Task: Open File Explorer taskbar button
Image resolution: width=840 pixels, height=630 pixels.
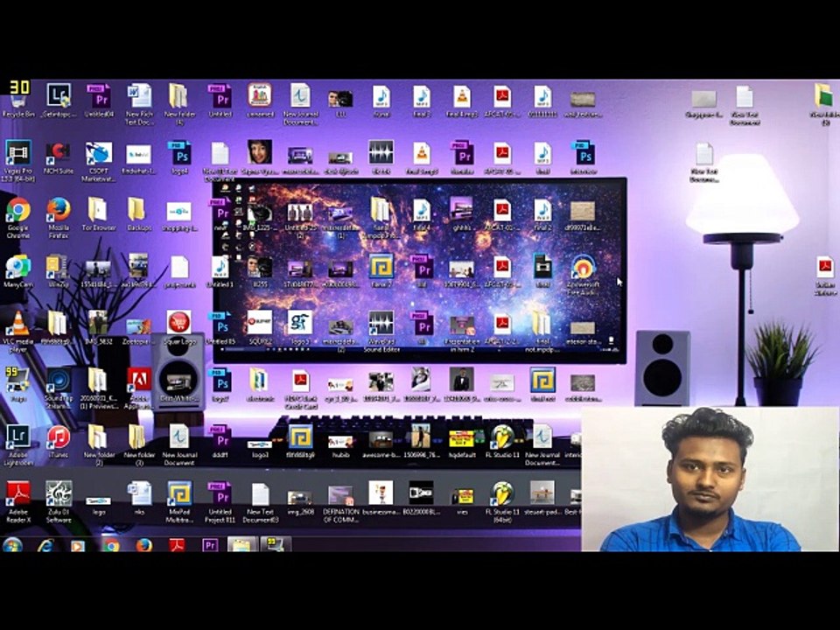Action: (x=242, y=545)
